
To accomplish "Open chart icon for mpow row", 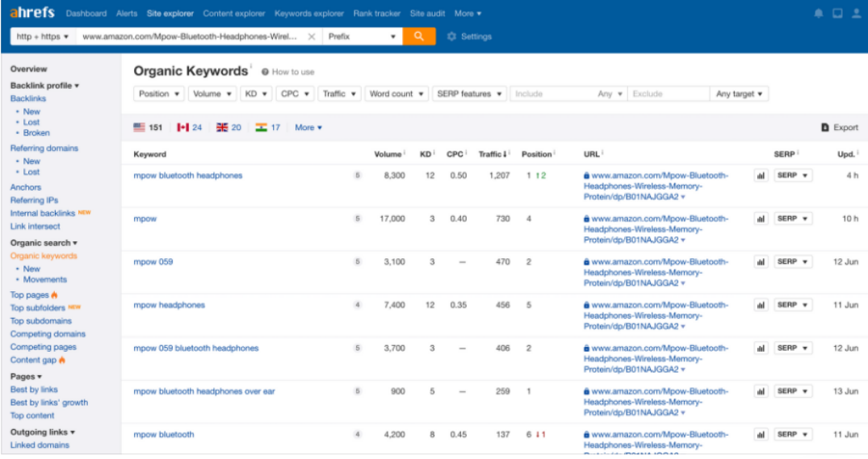I will coord(761,219).
